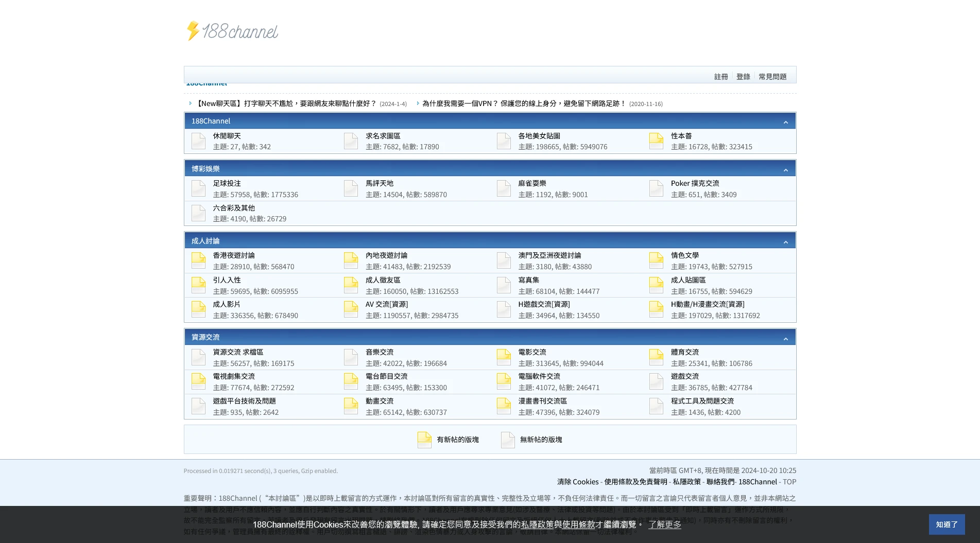Open the 博彩娛樂 category header link
The height and width of the screenshot is (543, 980).
click(x=205, y=169)
